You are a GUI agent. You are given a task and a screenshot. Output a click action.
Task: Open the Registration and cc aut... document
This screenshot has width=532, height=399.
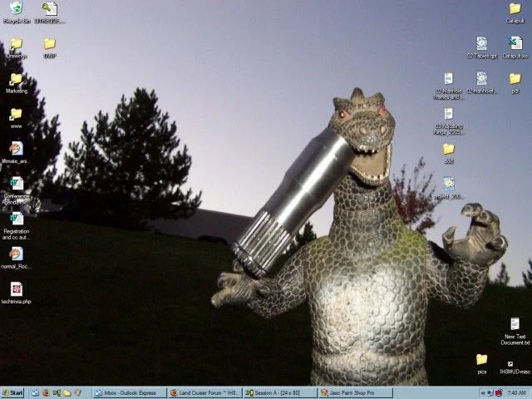pos(17,226)
